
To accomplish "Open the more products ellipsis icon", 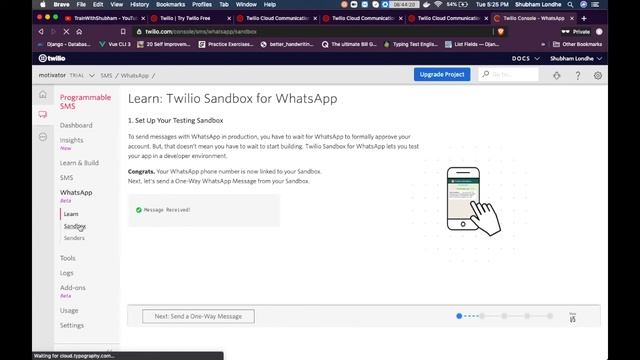I will pyautogui.click(x=43, y=137).
